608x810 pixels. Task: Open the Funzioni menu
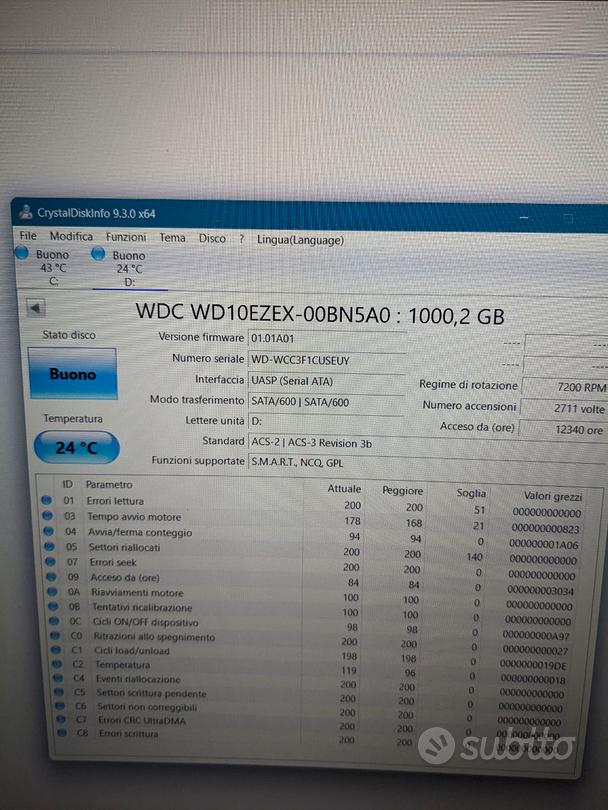(x=126, y=237)
